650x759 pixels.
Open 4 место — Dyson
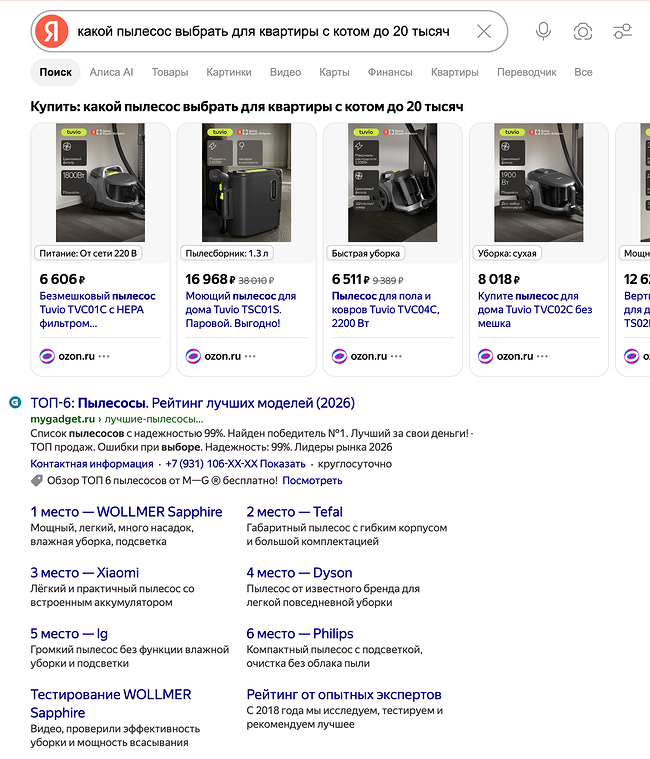click(299, 573)
